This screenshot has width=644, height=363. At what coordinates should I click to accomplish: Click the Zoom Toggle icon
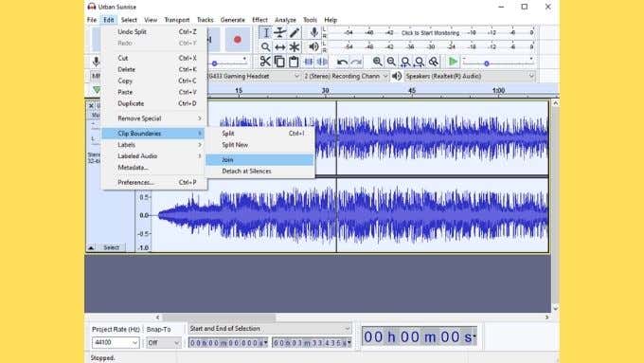click(x=434, y=62)
